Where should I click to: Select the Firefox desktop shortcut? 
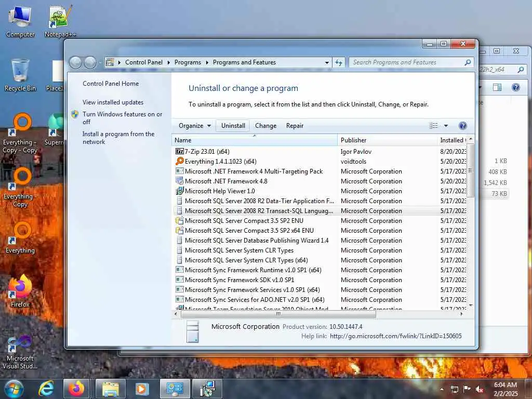(x=20, y=291)
